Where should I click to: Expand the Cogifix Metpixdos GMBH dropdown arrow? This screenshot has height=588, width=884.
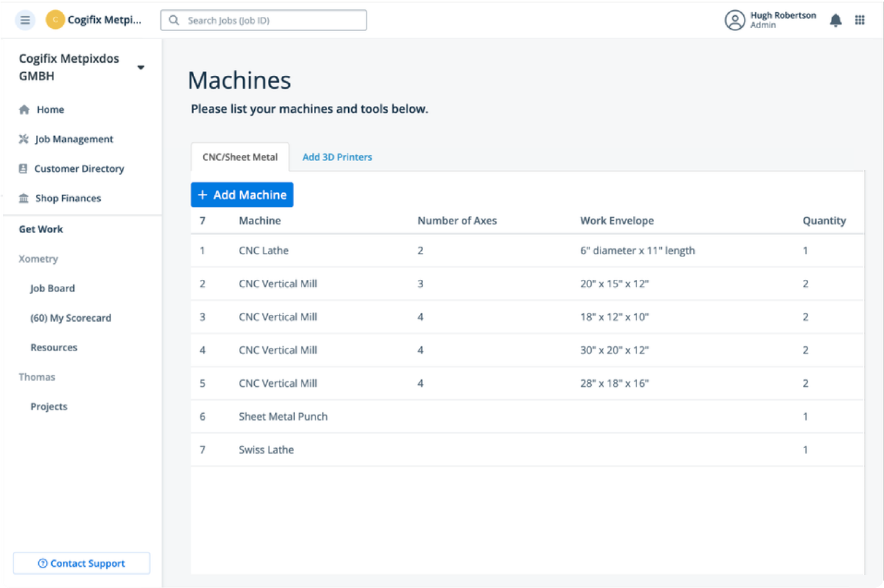(x=141, y=67)
